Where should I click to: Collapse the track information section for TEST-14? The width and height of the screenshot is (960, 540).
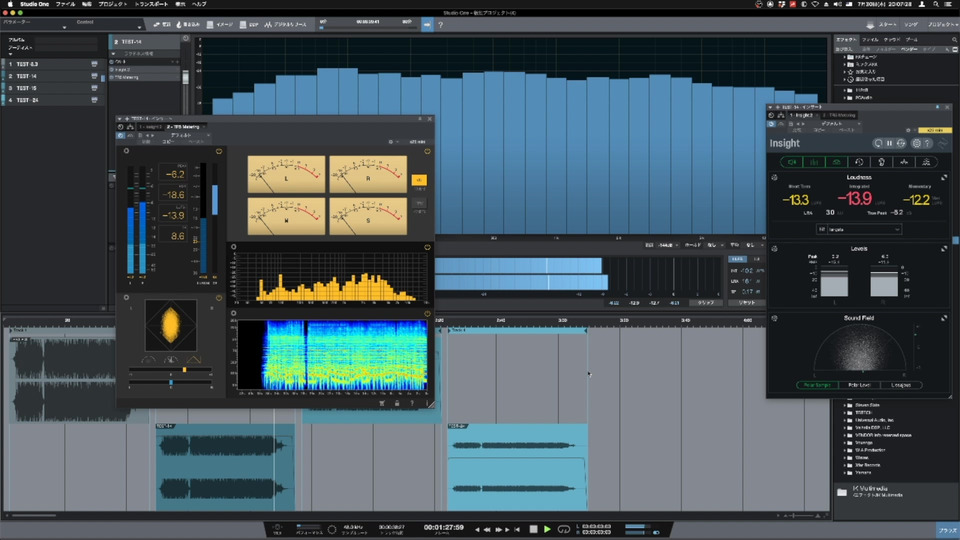point(113,54)
